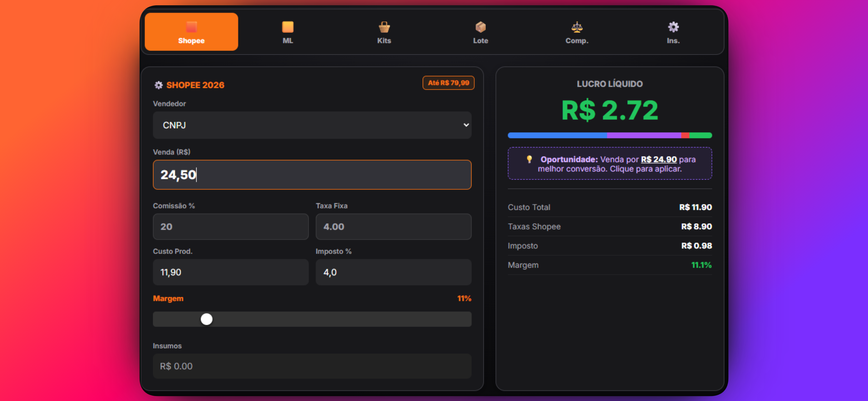
Task: Click the Lote package box icon
Action: click(480, 27)
